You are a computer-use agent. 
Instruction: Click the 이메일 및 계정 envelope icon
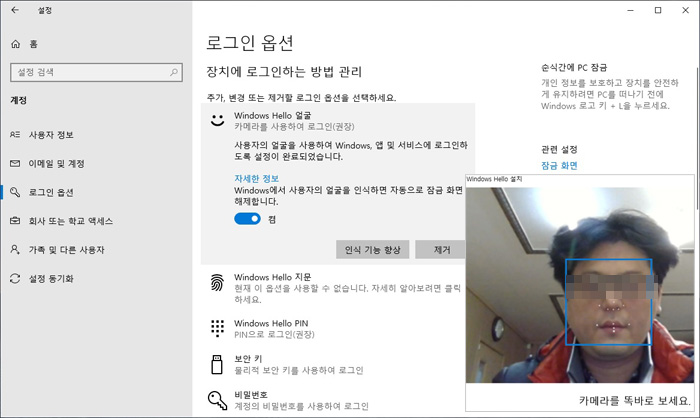[x=15, y=163]
